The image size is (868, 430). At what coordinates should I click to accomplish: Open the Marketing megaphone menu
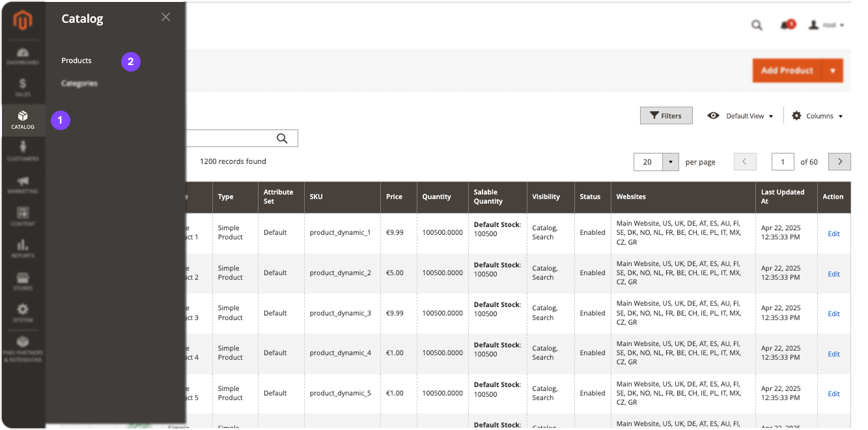click(x=23, y=184)
